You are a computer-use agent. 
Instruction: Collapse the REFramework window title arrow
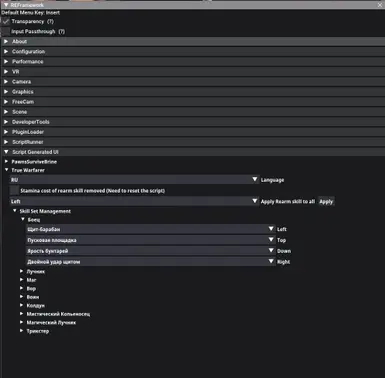pos(6,5)
